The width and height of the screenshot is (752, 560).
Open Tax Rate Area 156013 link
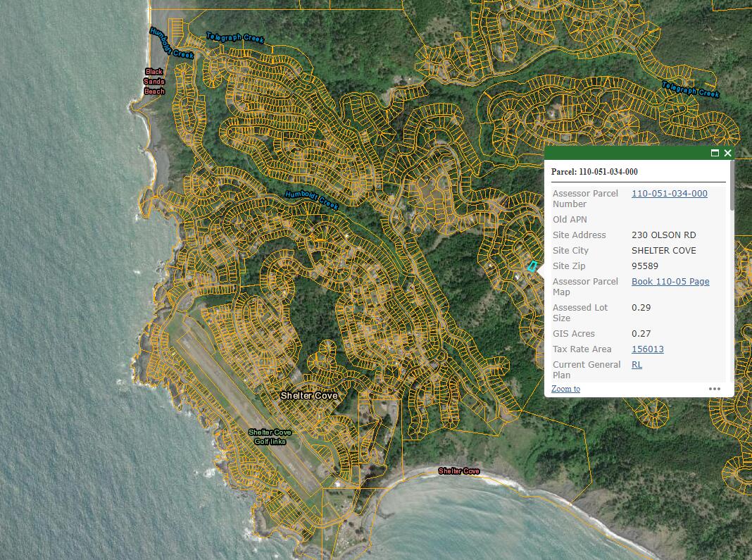click(x=648, y=349)
